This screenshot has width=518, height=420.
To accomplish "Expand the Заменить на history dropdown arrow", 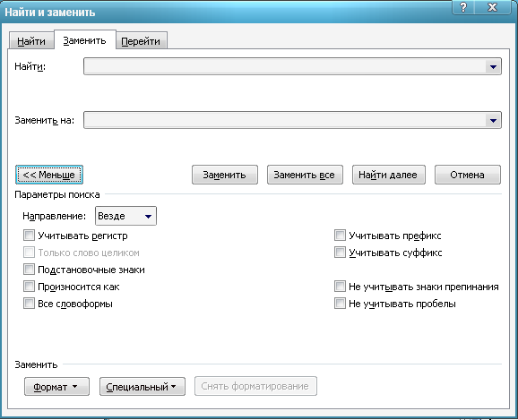I will (493, 120).
